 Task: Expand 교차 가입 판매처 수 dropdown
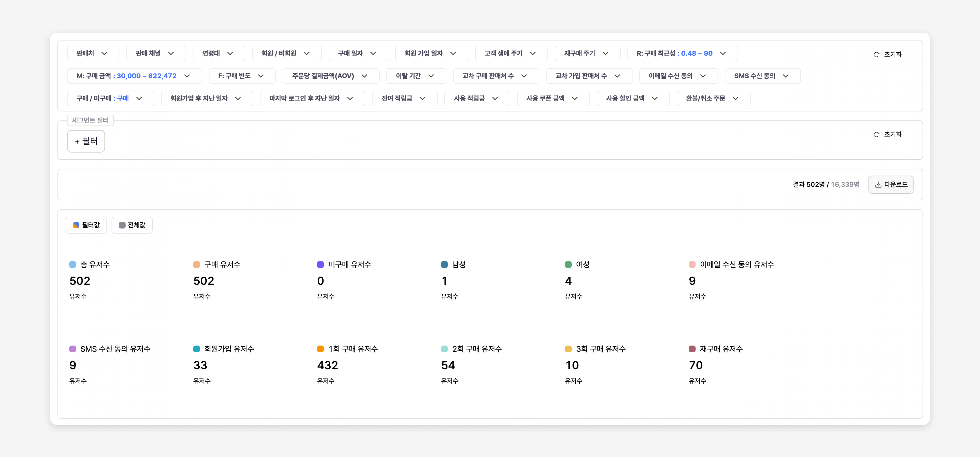coord(589,76)
